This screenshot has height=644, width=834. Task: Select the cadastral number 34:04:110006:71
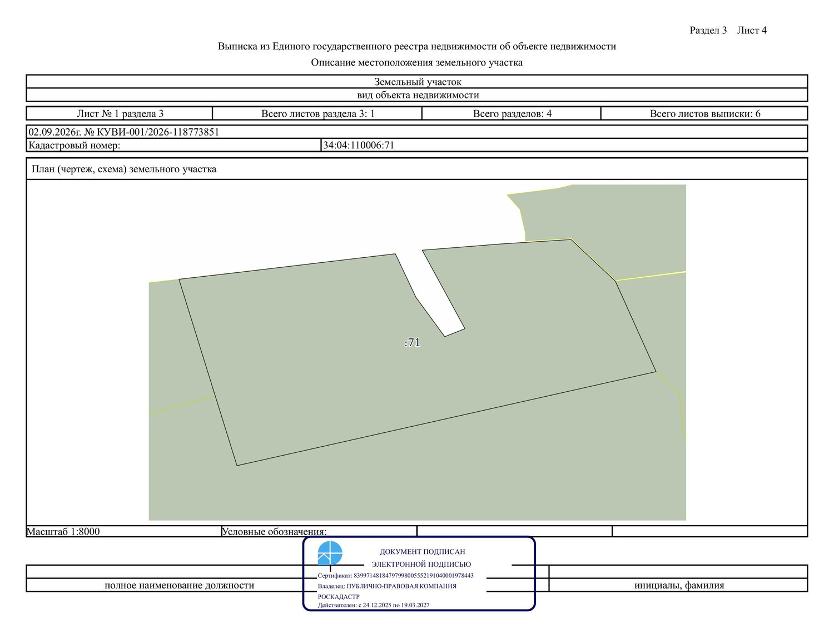pos(359,145)
